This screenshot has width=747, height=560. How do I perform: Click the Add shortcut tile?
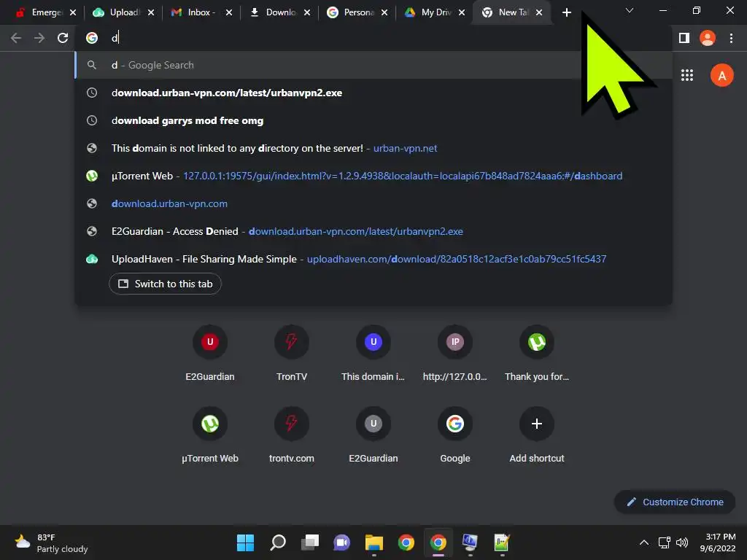tap(537, 435)
